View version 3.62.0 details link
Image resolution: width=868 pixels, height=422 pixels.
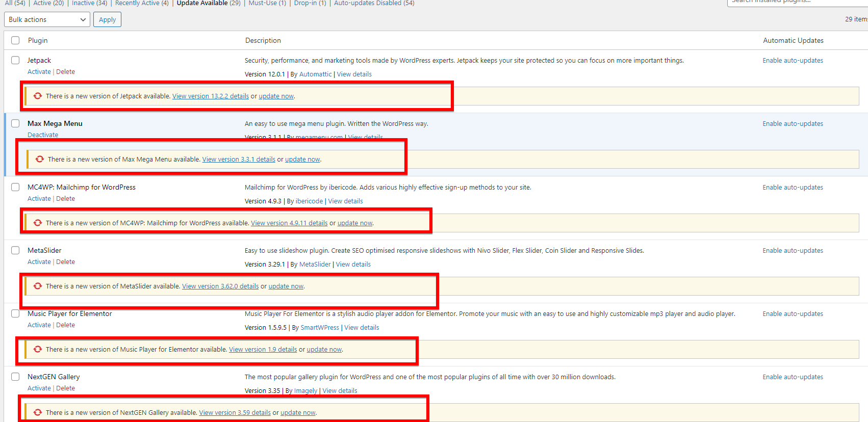(220, 286)
